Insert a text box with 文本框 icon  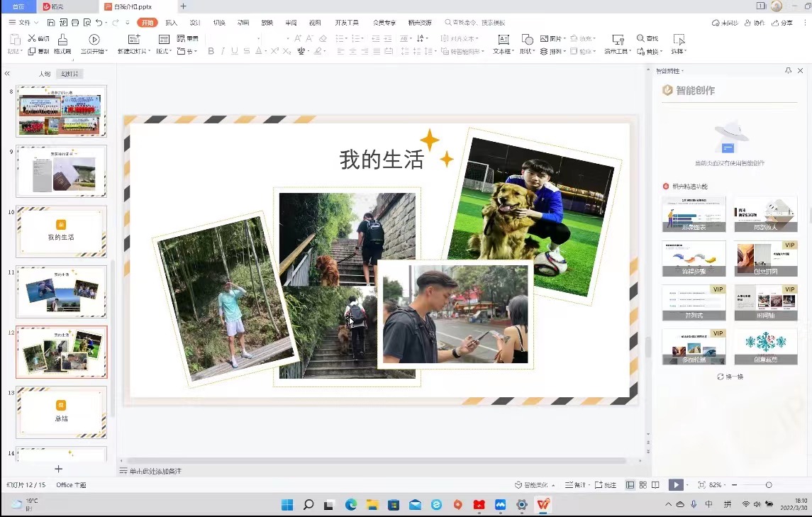click(x=503, y=40)
